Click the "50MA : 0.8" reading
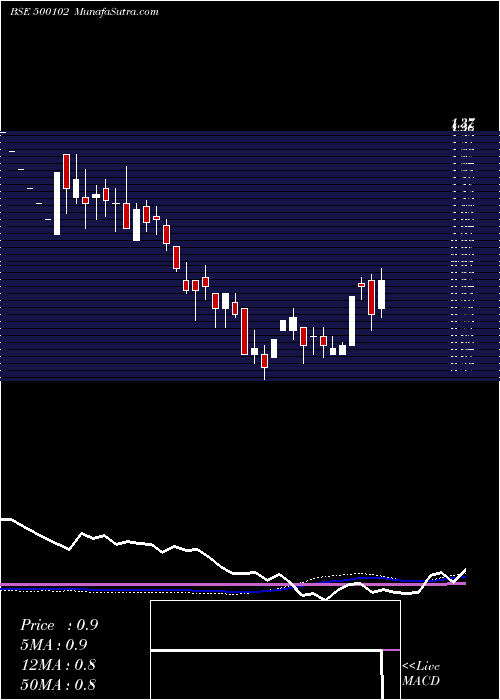500x700 pixels. 58,684
